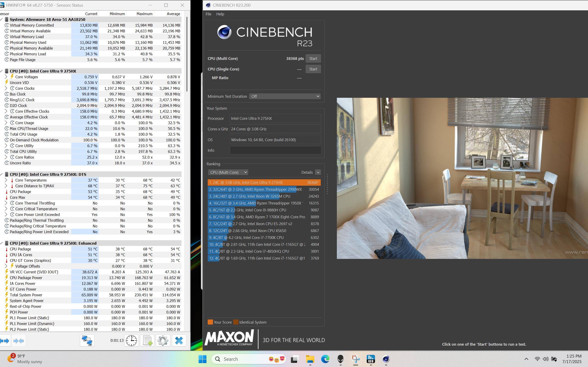588x367 pixels.
Task: Open the CPU (Multi Core) ranking dropdown
Action: click(228, 172)
